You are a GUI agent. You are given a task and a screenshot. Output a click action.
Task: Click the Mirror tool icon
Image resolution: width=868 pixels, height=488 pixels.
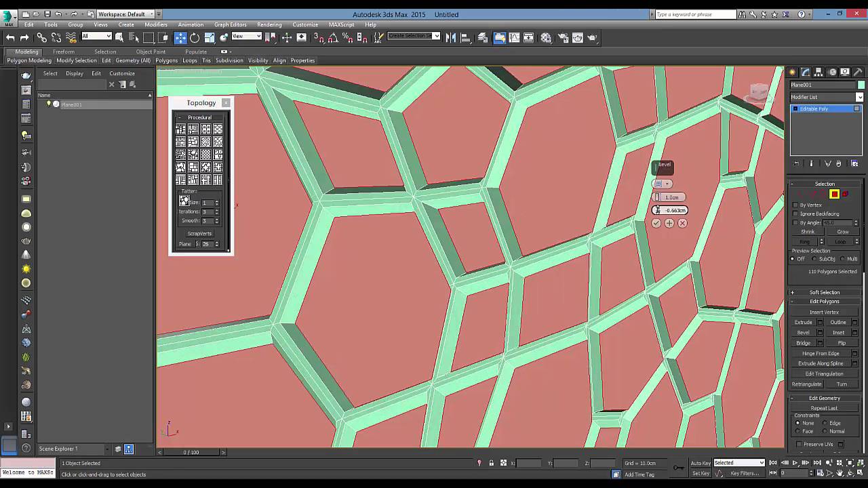tap(451, 38)
